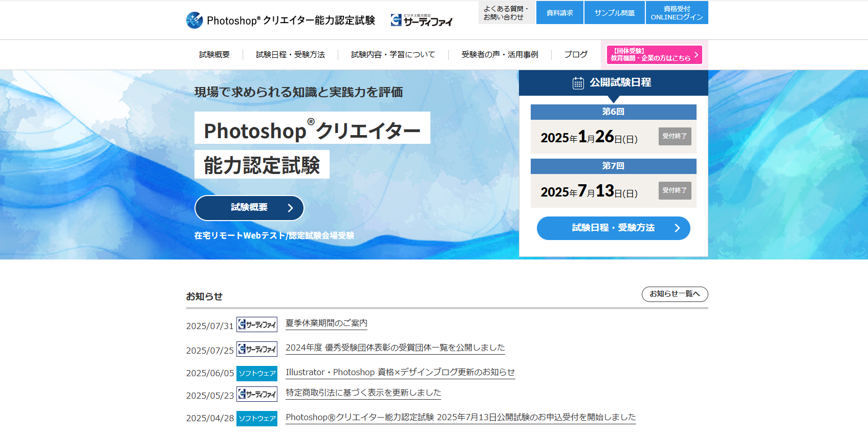
Task: Open the お知らせ一覧へ button
Action: [675, 294]
